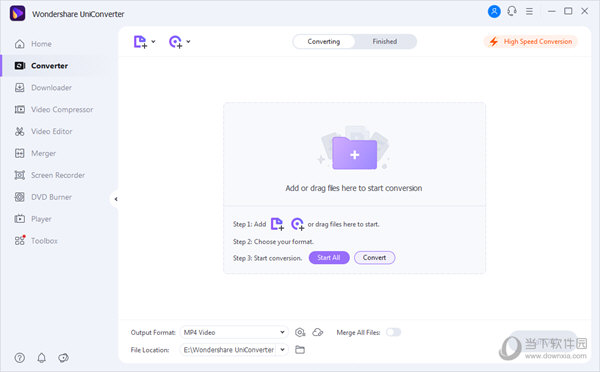Click the File Location path field
The image size is (600, 372).
pos(229,350)
